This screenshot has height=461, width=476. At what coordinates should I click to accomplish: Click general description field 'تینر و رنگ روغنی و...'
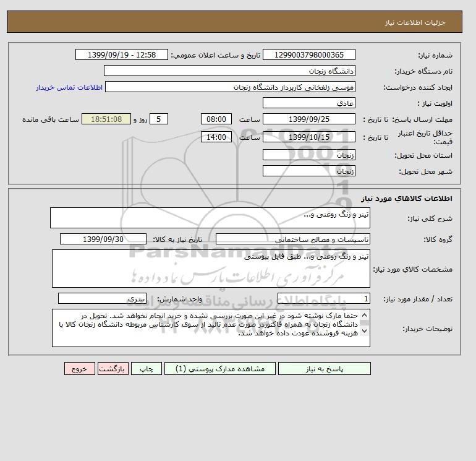pos(210,218)
